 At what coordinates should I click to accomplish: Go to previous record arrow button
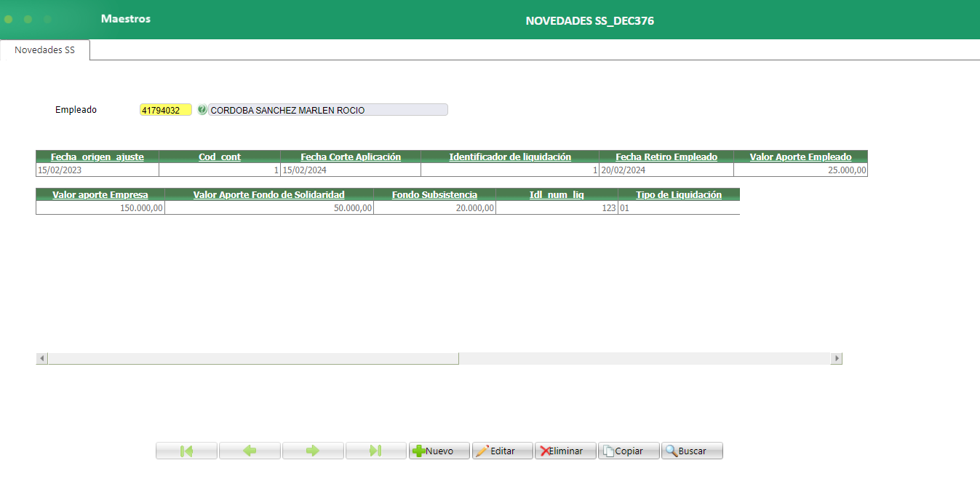[250, 451]
